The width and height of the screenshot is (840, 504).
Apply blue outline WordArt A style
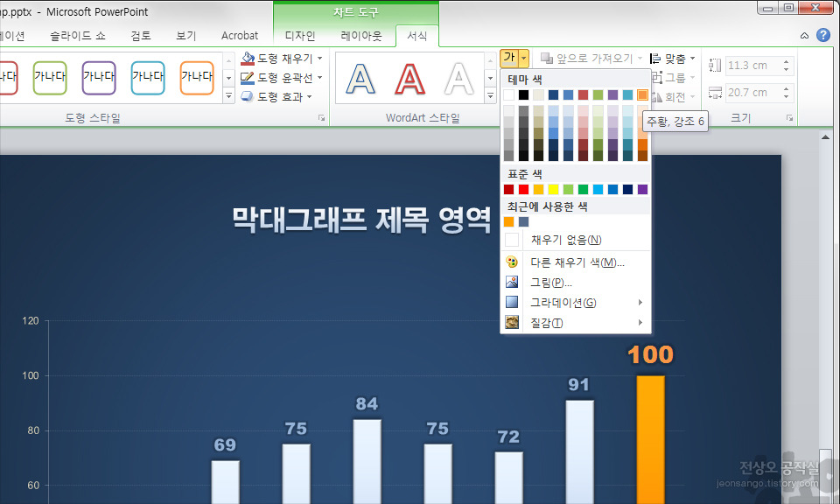(360, 79)
